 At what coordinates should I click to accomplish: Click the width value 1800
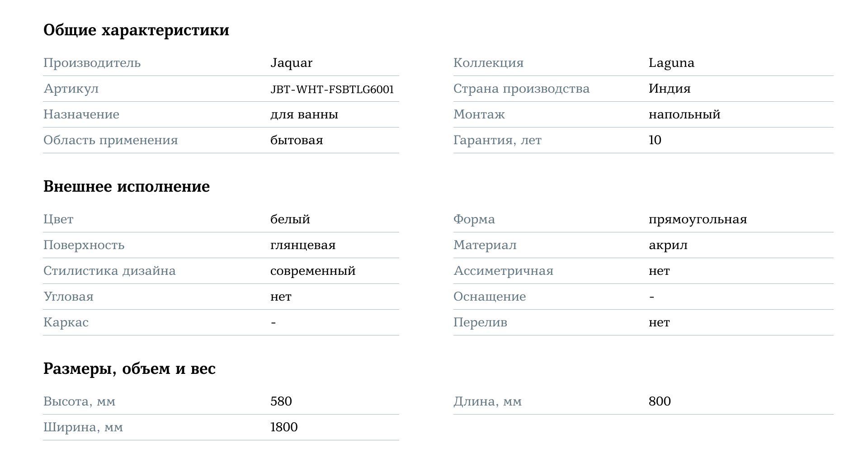pos(284,427)
